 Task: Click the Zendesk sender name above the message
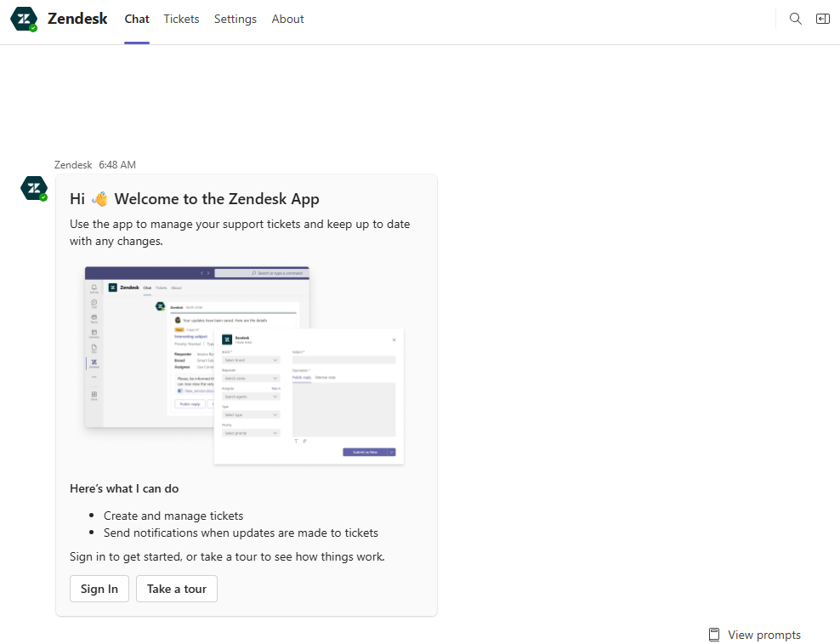point(72,164)
